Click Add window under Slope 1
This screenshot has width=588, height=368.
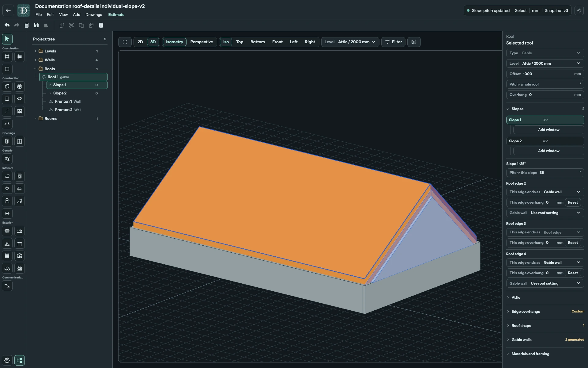coord(548,130)
